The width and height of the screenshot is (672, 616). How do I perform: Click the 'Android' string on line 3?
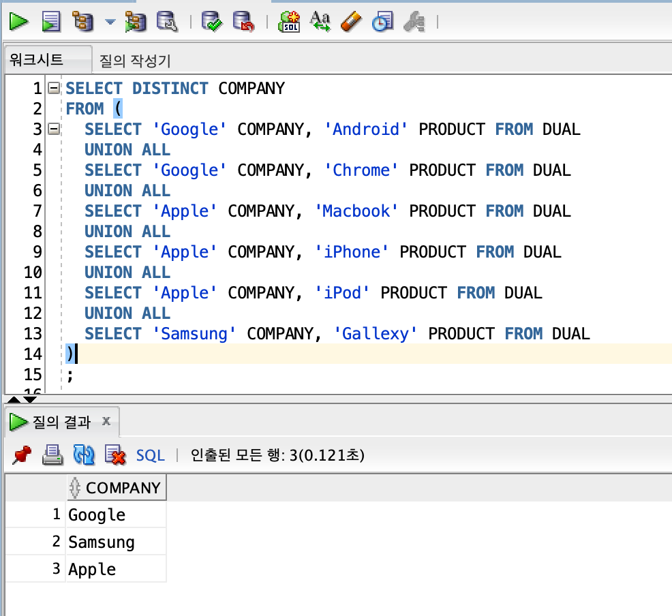[x=366, y=129]
